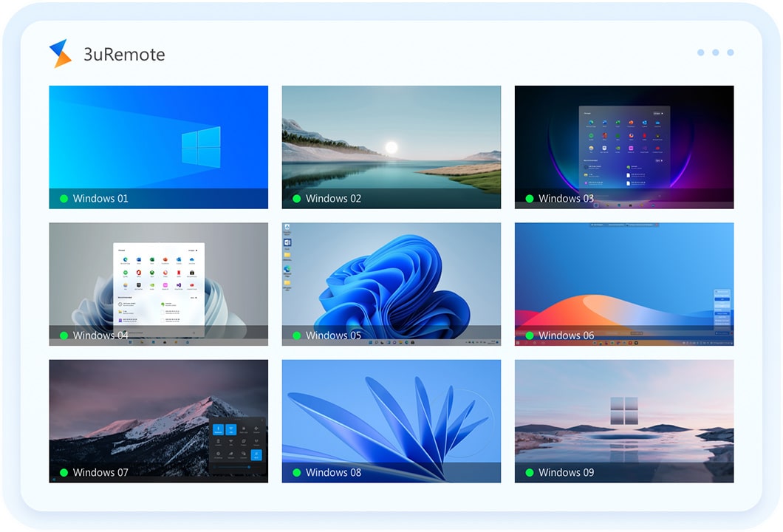
Task: Expand the system tray chevron on Windows 06 taskbar
Action: [684, 342]
